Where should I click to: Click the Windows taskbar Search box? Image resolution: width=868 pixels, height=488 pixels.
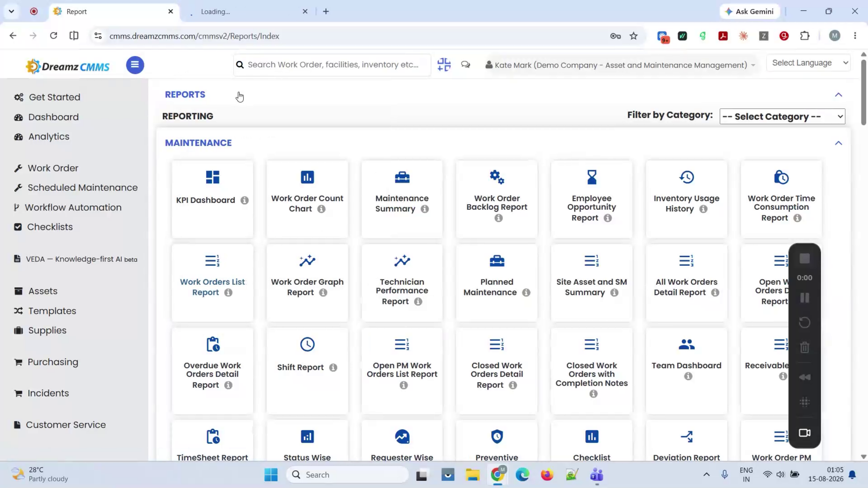pos(347,475)
